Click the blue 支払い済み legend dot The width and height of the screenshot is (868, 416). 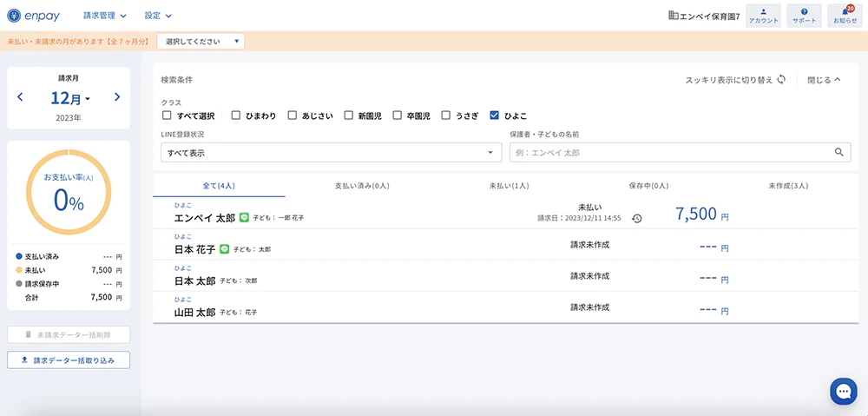(x=19, y=256)
